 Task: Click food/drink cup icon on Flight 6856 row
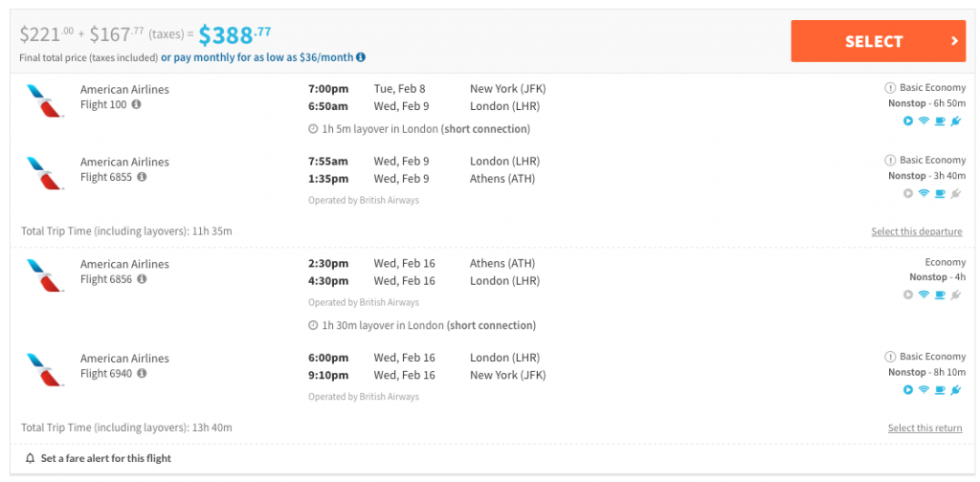pos(940,295)
